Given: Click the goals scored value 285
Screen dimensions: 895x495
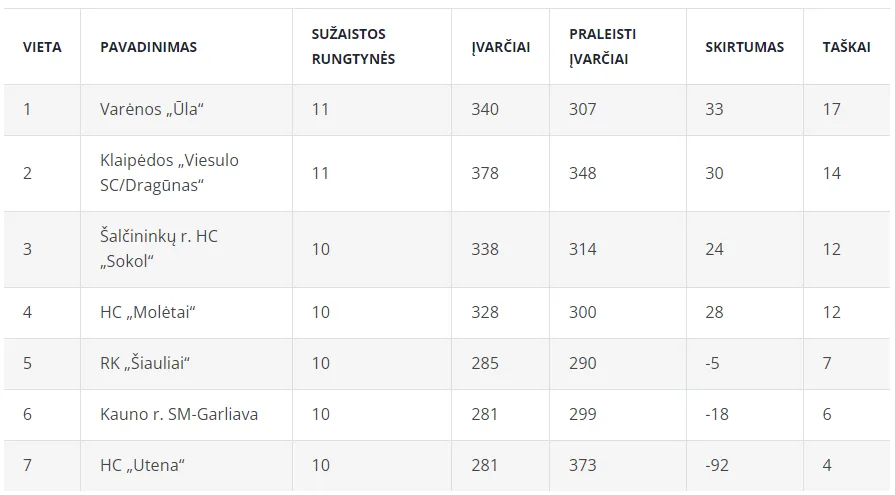Looking at the screenshot, I should coord(485,363).
